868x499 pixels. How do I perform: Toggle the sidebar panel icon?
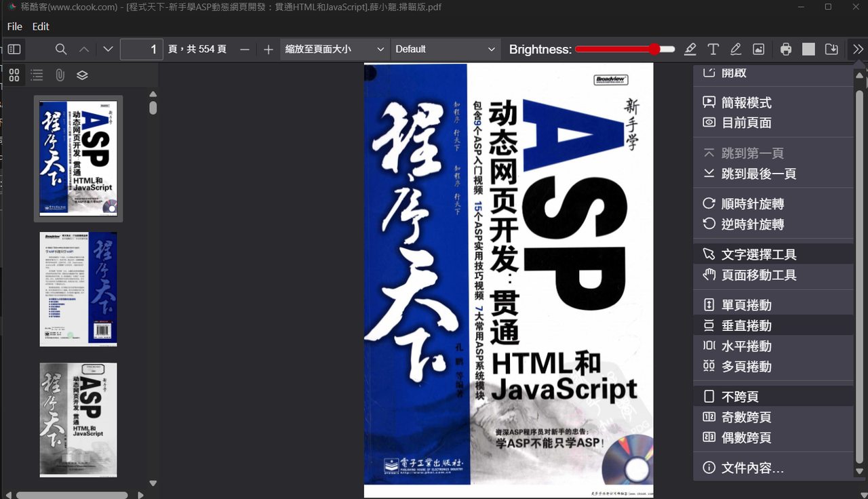(14, 49)
